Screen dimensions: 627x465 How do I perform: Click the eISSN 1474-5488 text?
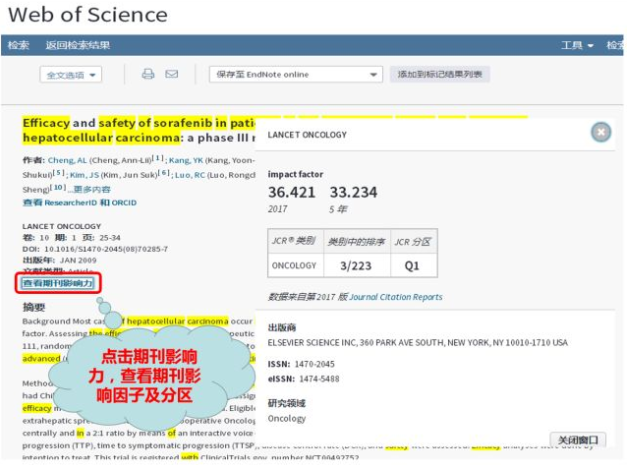click(x=304, y=379)
